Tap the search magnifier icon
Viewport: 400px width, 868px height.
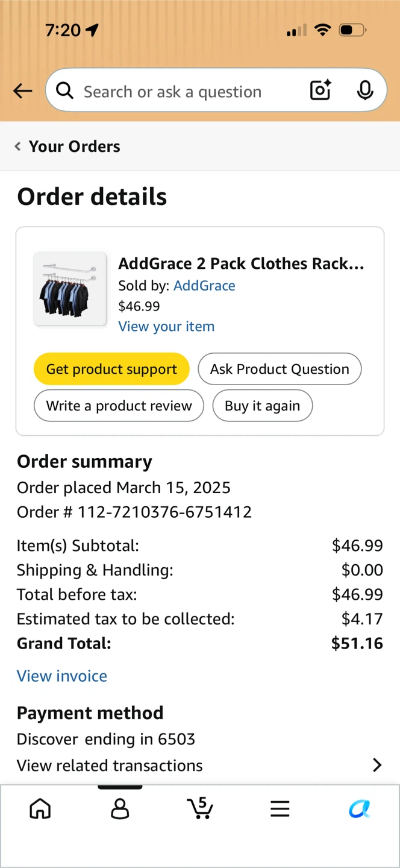pos(64,91)
